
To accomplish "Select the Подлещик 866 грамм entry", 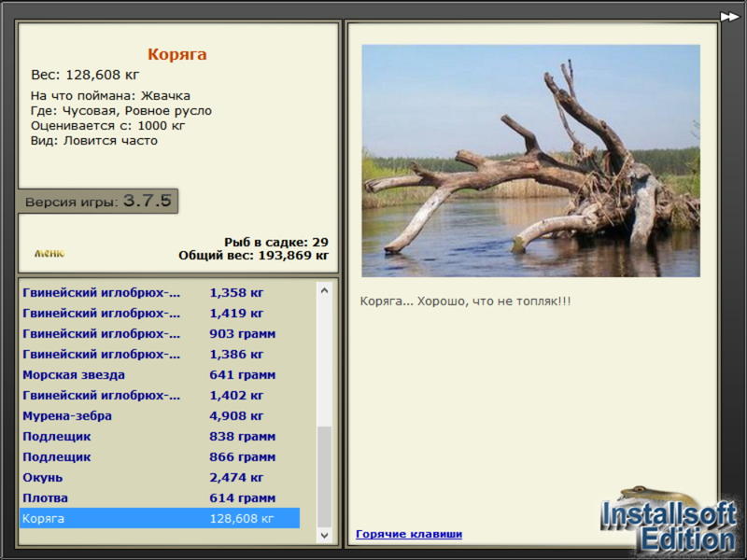I will pos(160,456).
